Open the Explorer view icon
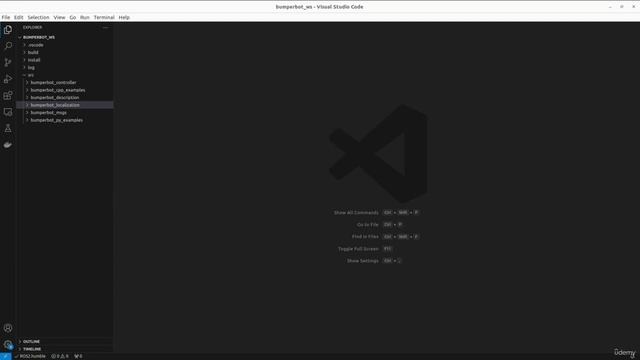The image size is (640, 360). (x=8, y=29)
